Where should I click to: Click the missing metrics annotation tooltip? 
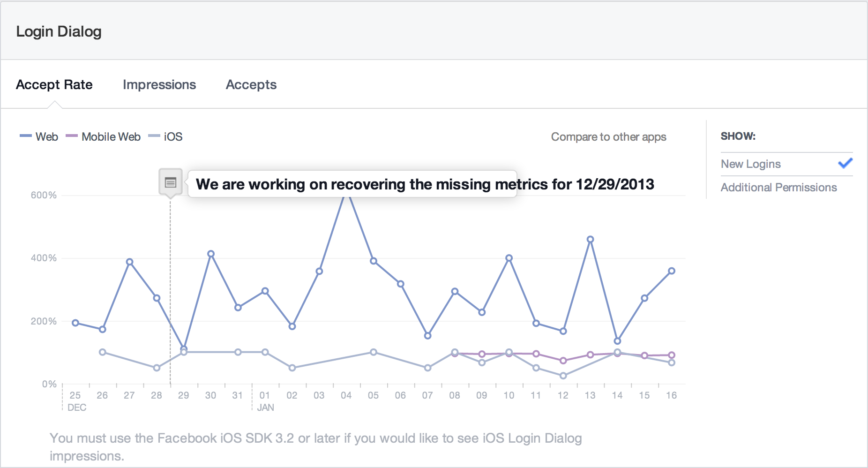pos(352,184)
